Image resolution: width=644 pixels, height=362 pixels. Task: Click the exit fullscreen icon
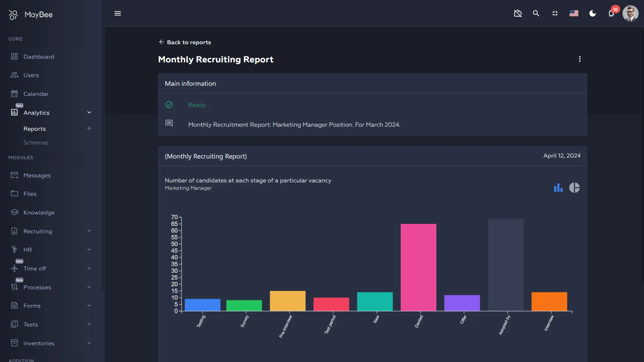(555, 13)
